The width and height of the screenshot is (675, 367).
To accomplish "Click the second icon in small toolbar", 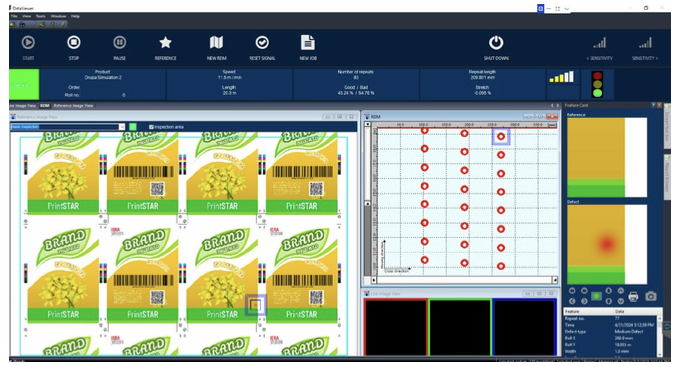I will (x=23, y=25).
